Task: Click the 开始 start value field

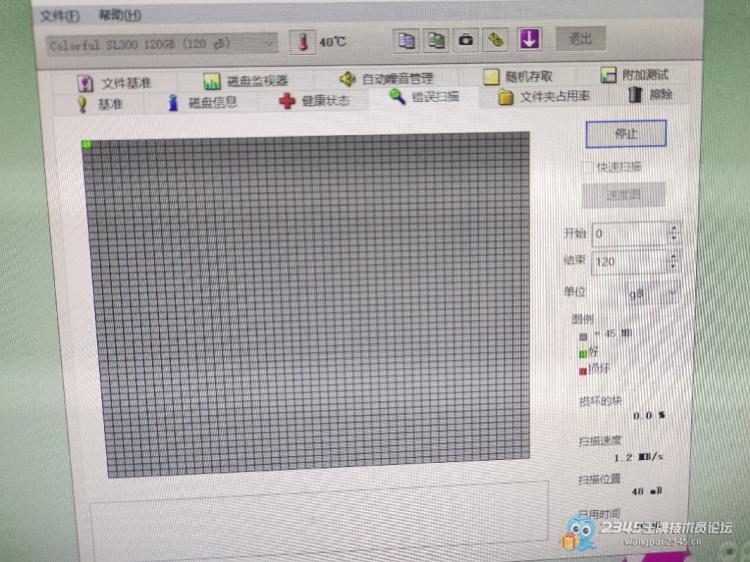Action: 629,234
